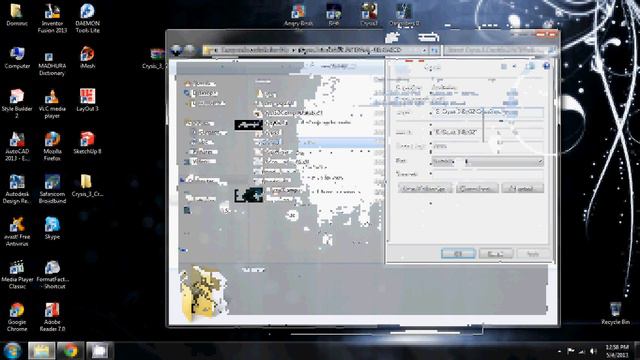Open the Recycle Bin
The image size is (640, 360).
[616, 313]
